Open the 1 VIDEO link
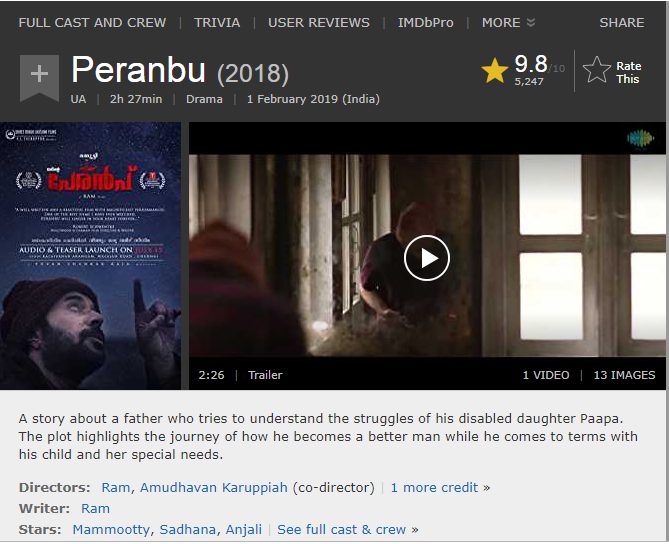Viewport: 669px width, 544px height. click(x=546, y=375)
